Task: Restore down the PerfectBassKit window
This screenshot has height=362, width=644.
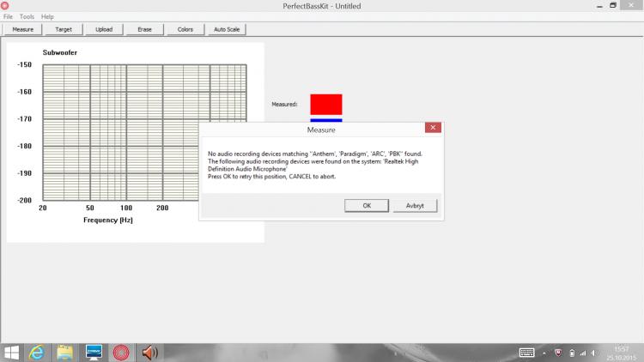Action: coord(613,5)
